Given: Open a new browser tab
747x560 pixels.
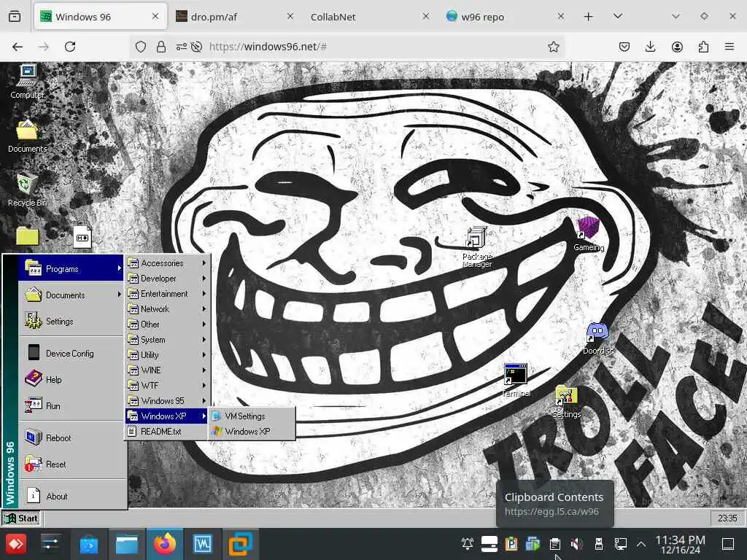Looking at the screenshot, I should (589, 17).
